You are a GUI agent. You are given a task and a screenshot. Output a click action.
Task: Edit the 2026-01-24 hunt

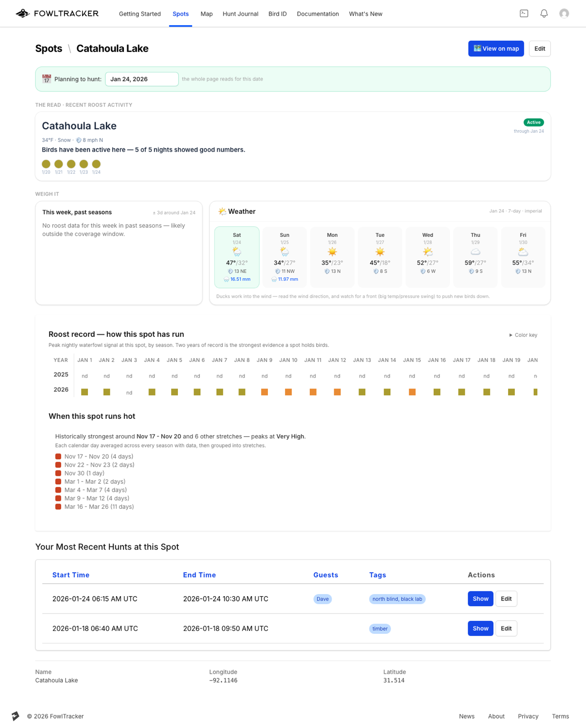[506, 599]
